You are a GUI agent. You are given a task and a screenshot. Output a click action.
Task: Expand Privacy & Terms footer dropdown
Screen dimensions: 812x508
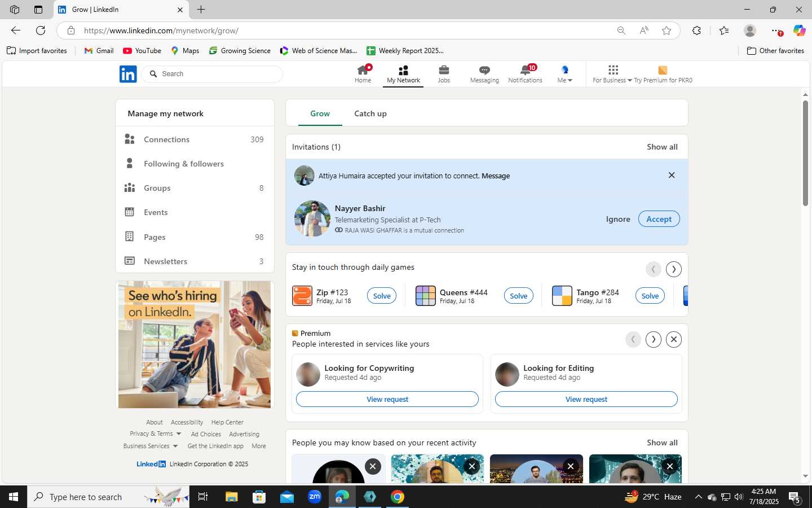[x=155, y=433]
